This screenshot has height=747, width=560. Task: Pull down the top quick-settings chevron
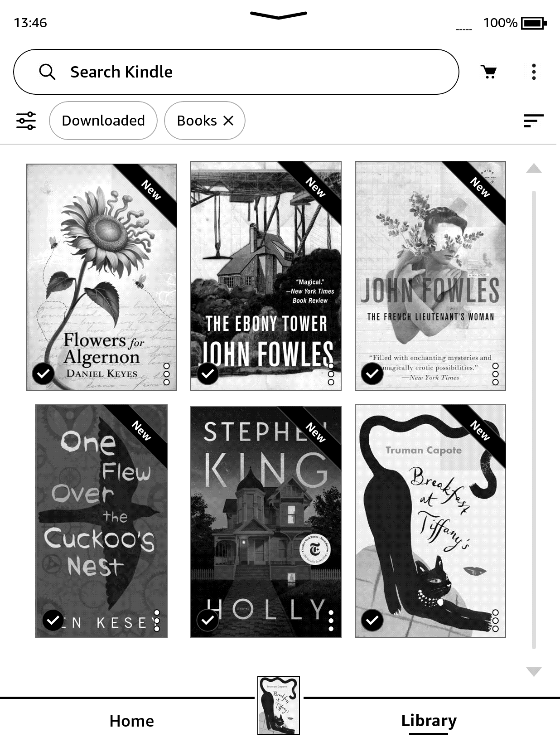[279, 16]
